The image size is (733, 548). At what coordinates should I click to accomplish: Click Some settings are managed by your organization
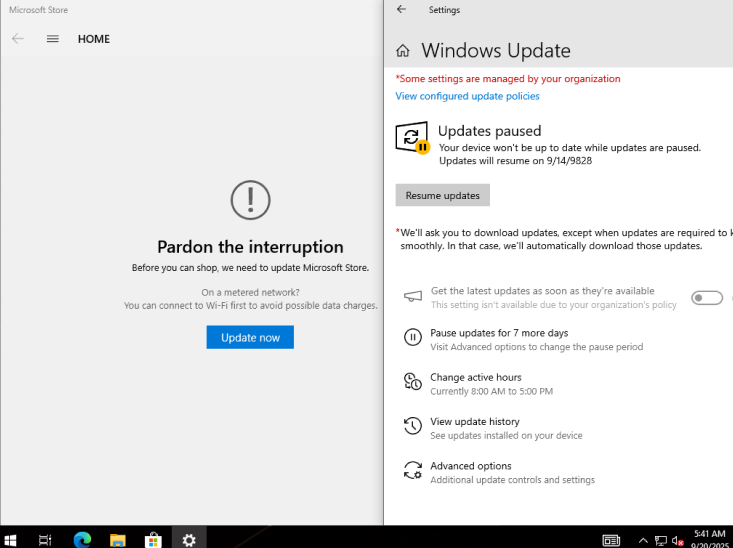pos(508,79)
